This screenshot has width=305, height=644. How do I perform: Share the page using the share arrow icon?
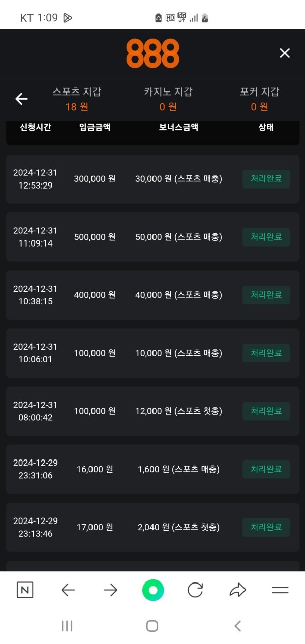[x=237, y=590]
